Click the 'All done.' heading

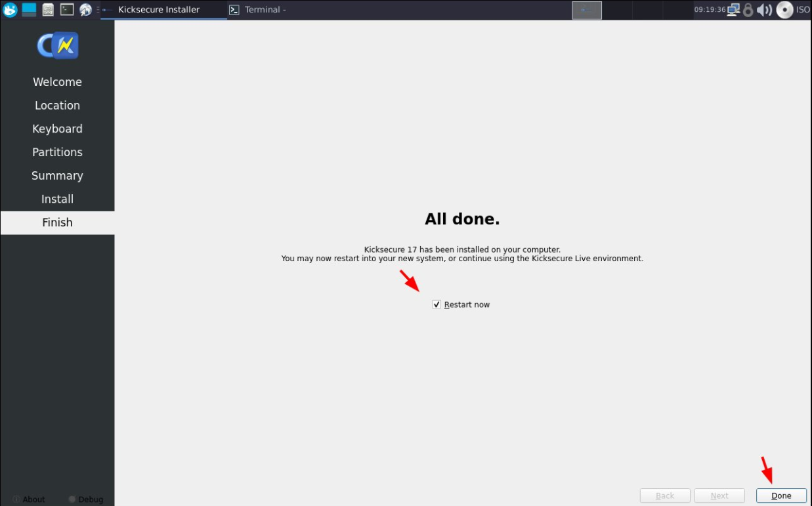pyautogui.click(x=462, y=219)
